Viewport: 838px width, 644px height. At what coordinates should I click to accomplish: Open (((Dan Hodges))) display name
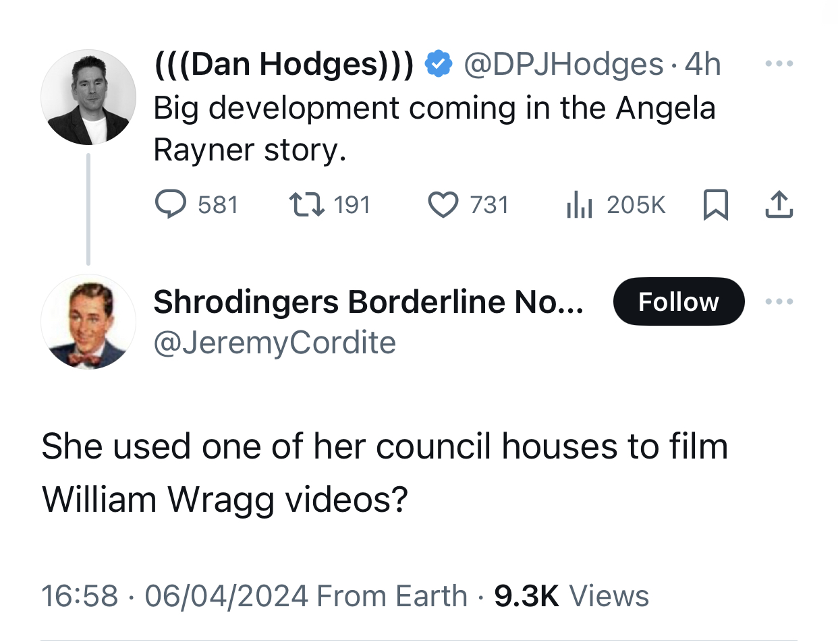pos(284,64)
